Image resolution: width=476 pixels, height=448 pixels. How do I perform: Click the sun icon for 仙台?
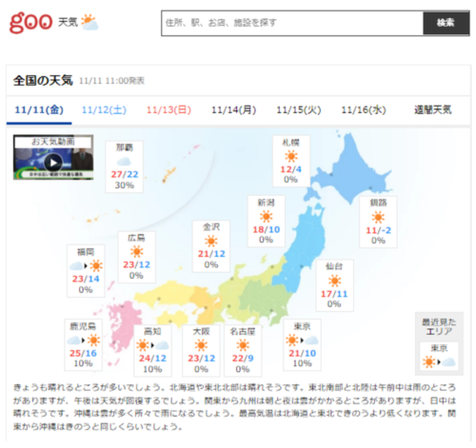point(334,281)
